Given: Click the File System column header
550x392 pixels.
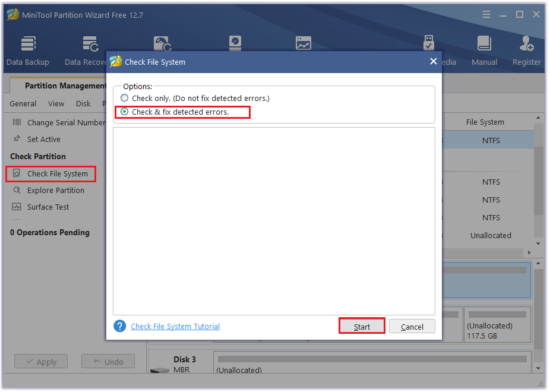Looking at the screenshot, I should [x=485, y=122].
